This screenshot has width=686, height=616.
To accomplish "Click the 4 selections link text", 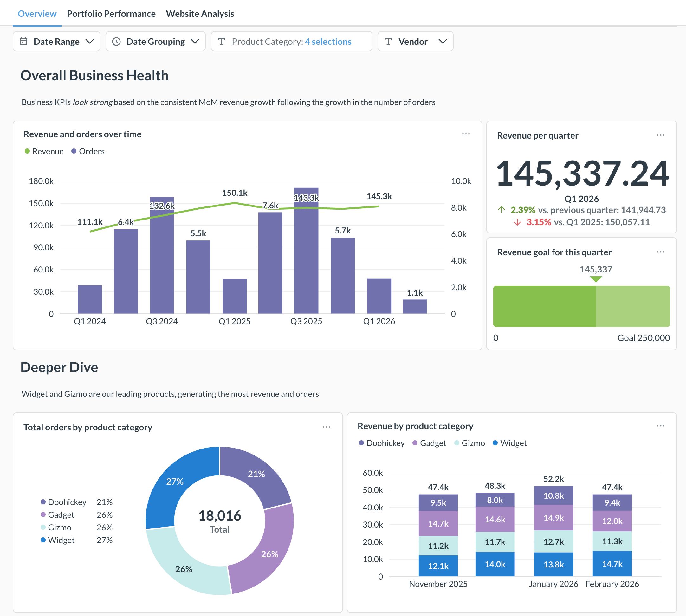I will 328,42.
